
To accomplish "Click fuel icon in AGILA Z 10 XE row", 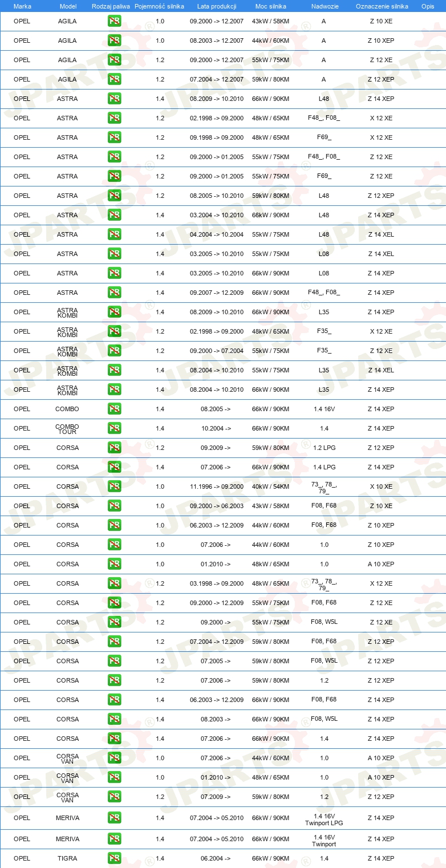I will [114, 21].
